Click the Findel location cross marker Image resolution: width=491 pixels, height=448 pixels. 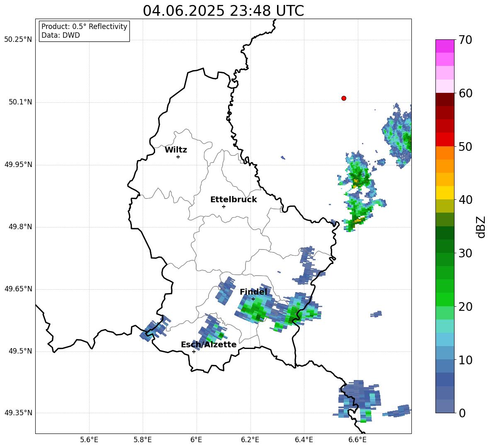tap(253, 299)
